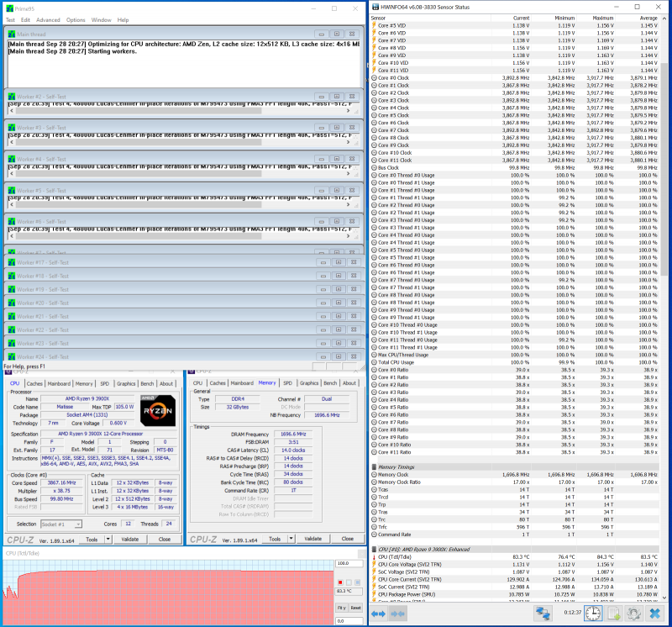The height and width of the screenshot is (627, 672).
Task: Click Validate in CPU-Z processor window
Action: (x=130, y=540)
